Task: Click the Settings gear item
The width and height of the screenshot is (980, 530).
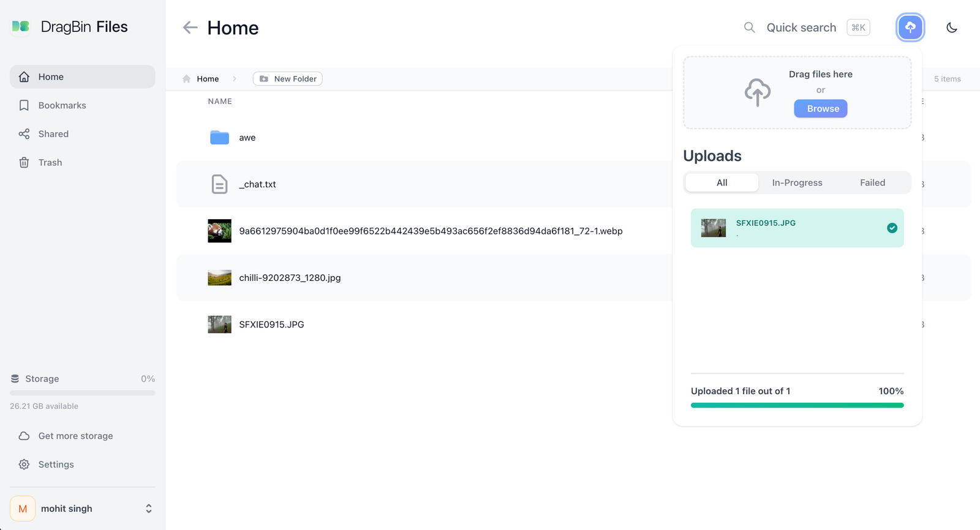Action: pyautogui.click(x=56, y=465)
